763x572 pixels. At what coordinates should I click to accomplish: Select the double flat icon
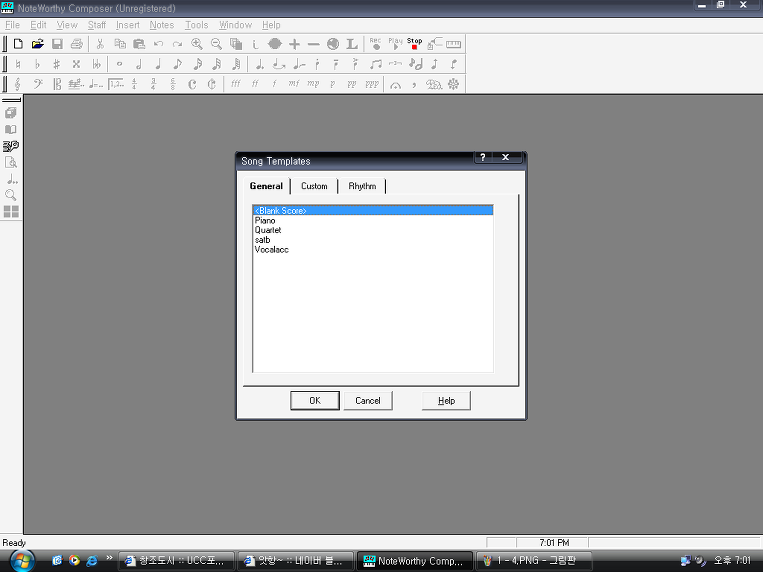coord(96,64)
